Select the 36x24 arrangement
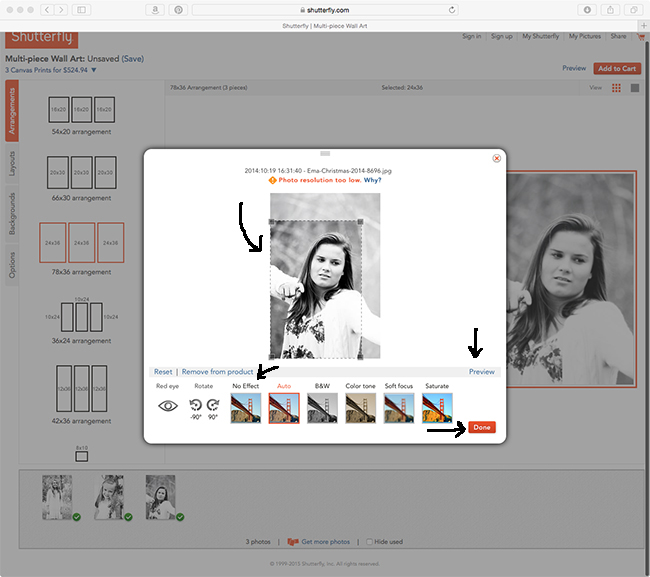 coord(82,320)
